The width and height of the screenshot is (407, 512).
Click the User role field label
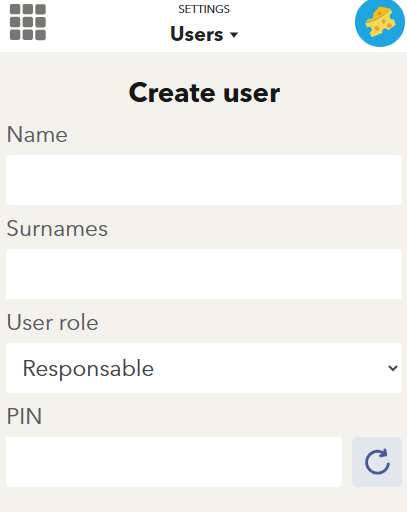[x=53, y=323]
